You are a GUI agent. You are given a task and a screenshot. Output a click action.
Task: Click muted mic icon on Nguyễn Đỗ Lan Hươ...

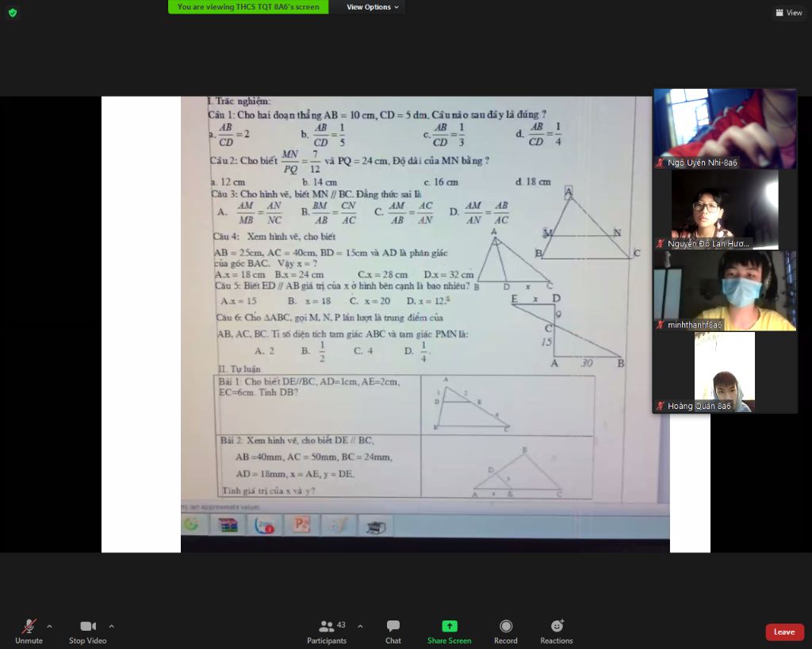point(661,243)
